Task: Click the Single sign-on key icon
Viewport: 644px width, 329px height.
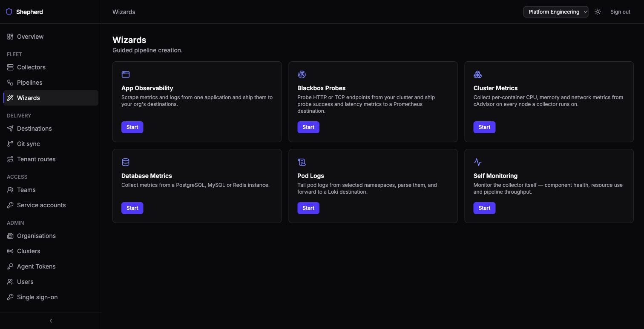Action: pyautogui.click(x=10, y=297)
